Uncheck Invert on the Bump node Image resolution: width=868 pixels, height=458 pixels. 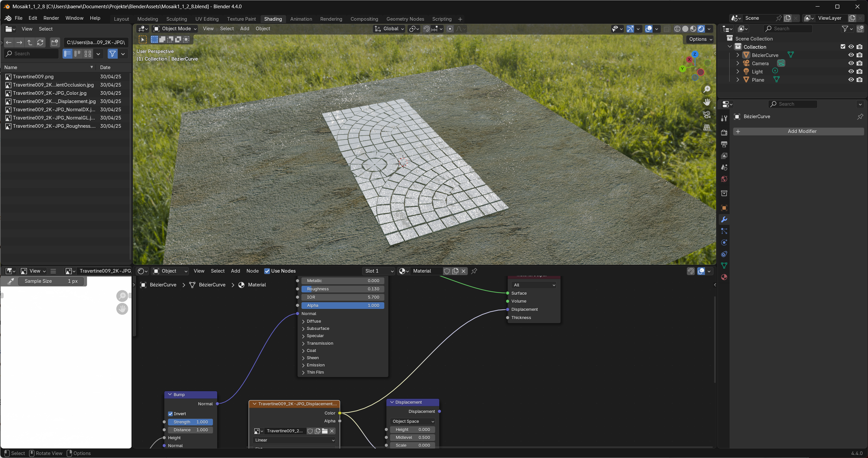pos(170,414)
